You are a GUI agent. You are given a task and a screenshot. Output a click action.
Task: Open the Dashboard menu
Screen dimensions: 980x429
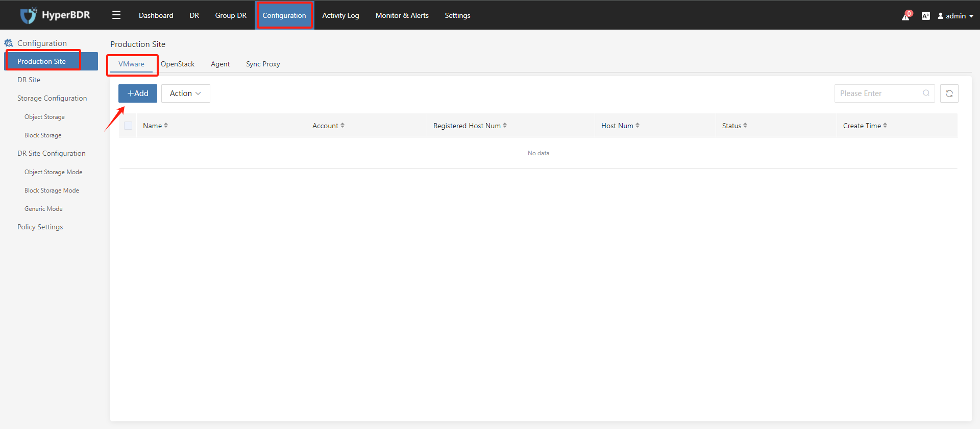coord(156,15)
